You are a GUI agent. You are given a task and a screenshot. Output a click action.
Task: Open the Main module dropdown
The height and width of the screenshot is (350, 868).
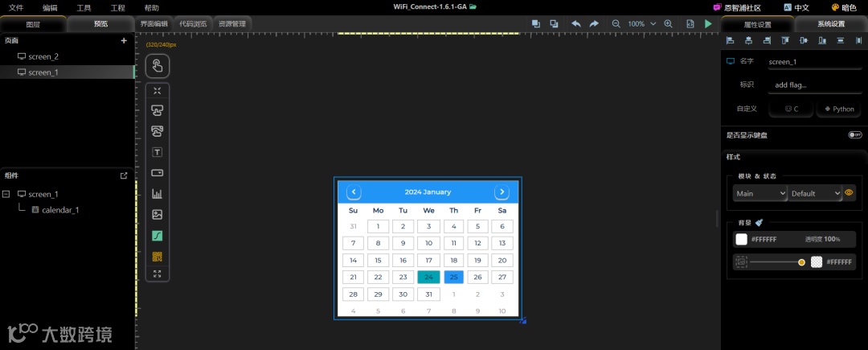click(760, 193)
